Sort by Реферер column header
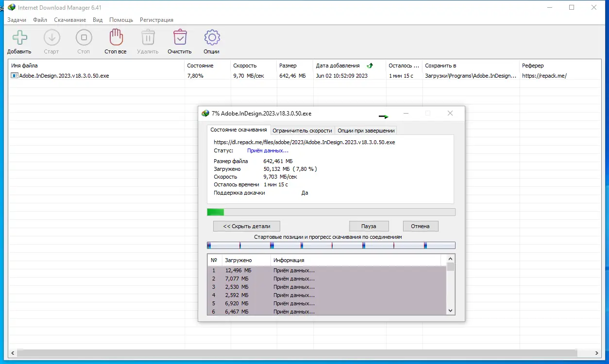The width and height of the screenshot is (609, 364). [559, 66]
